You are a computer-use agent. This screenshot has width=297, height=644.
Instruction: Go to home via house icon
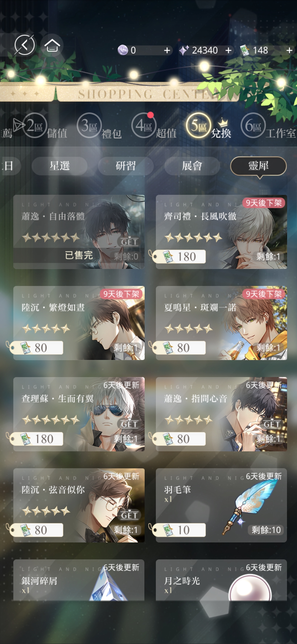point(52,45)
